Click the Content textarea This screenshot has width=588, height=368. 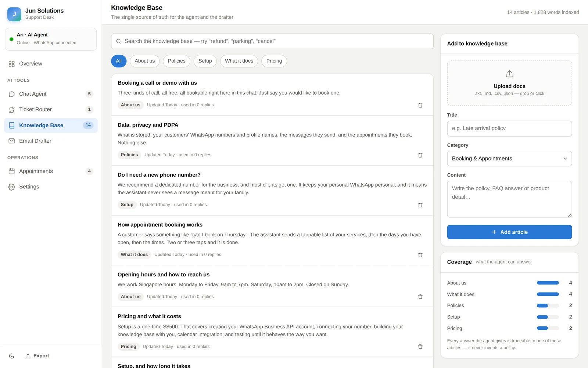tap(509, 199)
